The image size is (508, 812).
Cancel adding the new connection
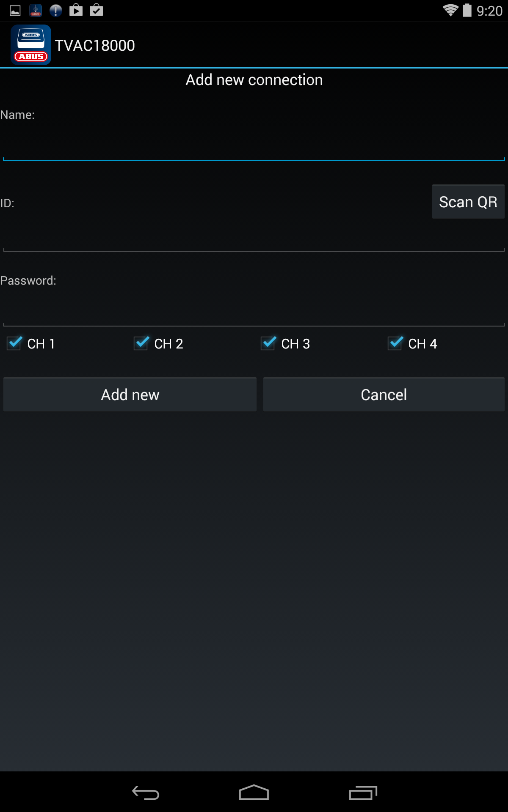point(384,395)
